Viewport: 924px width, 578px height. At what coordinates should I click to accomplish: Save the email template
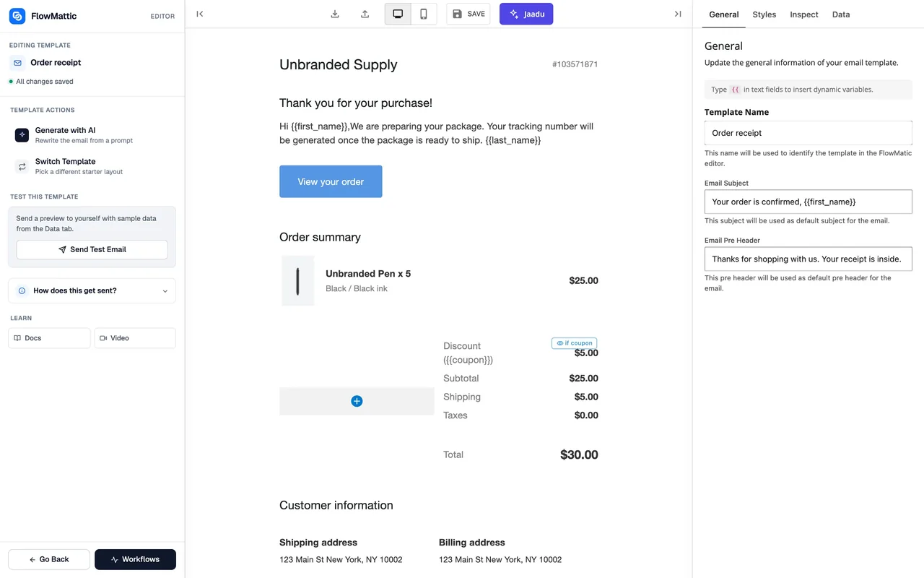468,14
